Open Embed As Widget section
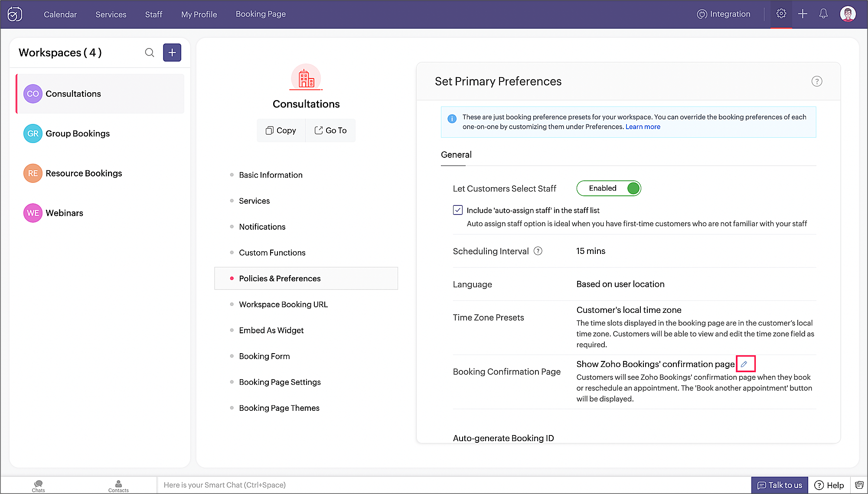 [x=271, y=331]
